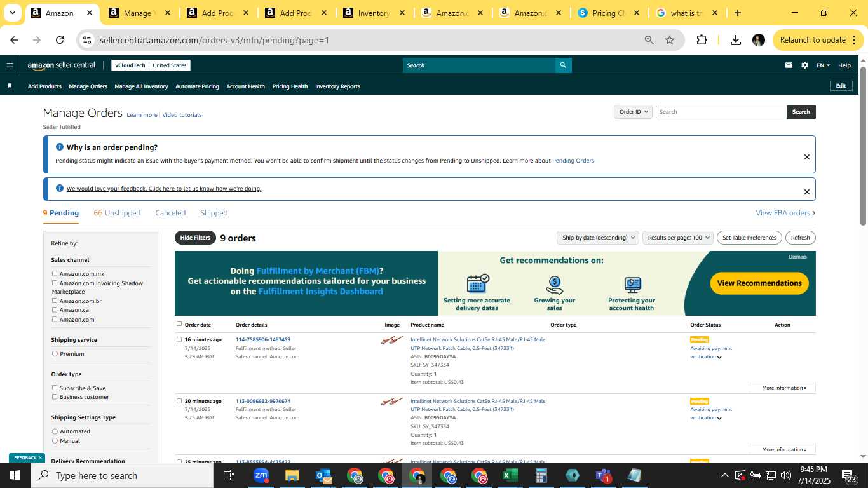This screenshot has height=488, width=868.
Task: Click the Amazon Seller Central logo
Action: tap(62, 65)
